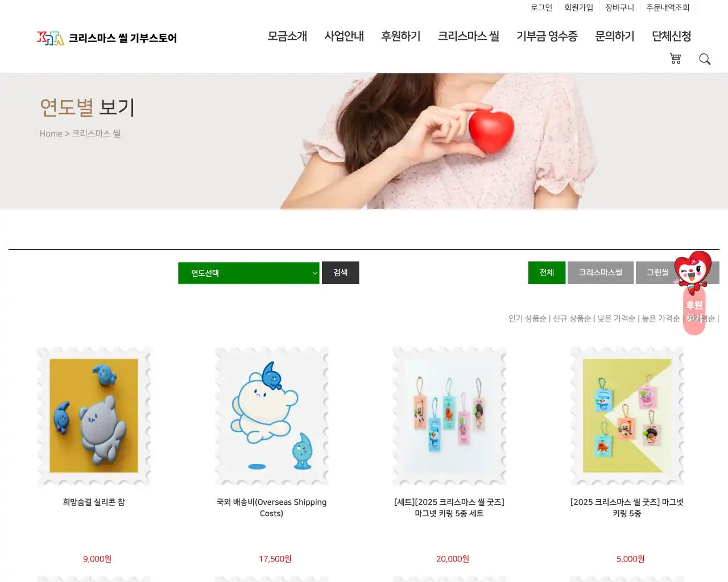Open the 연도선택 year dropdown
Image resolution: width=728 pixels, height=582 pixels.
point(249,273)
